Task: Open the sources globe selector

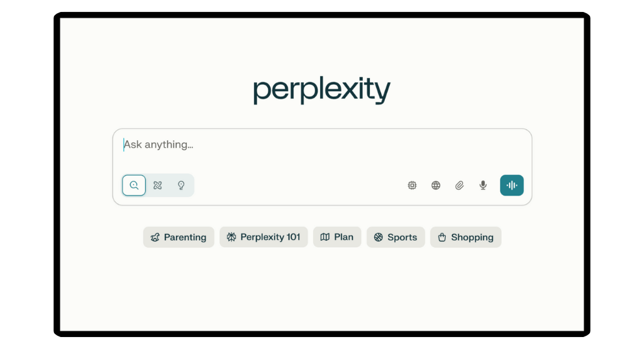Action: 436,185
